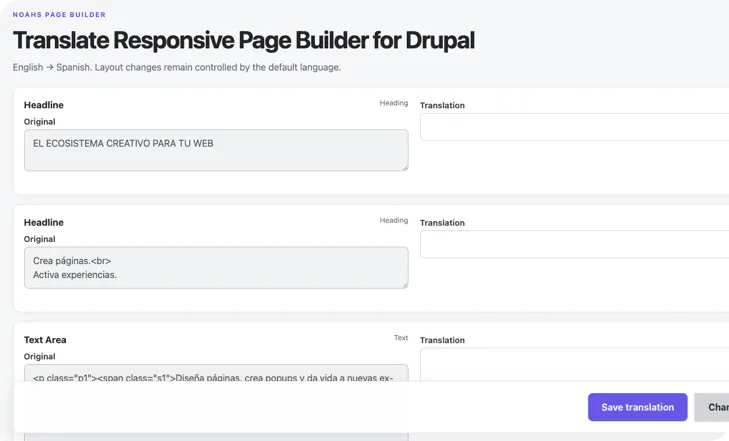Click the Text Area original HTML box
This screenshot has width=729, height=441.
(216, 373)
